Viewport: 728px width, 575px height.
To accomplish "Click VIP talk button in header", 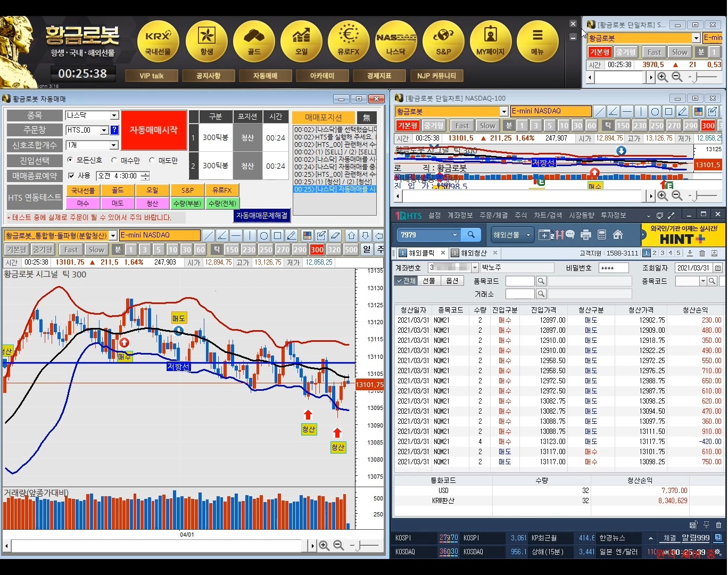I will [x=151, y=76].
